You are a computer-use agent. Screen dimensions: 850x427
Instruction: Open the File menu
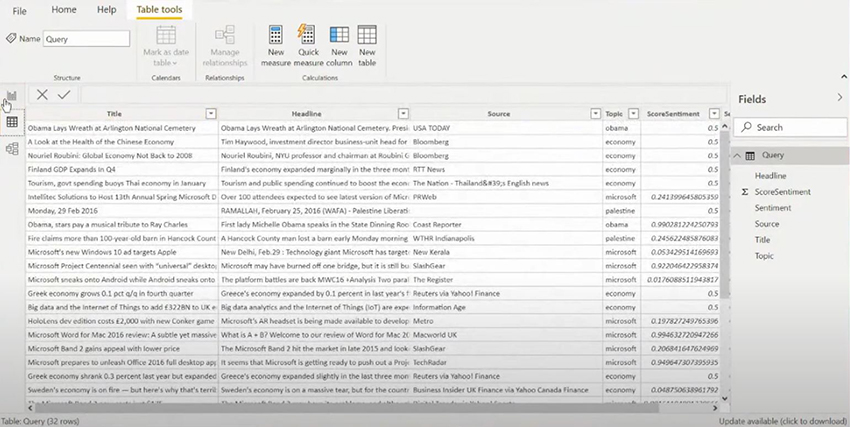point(19,10)
